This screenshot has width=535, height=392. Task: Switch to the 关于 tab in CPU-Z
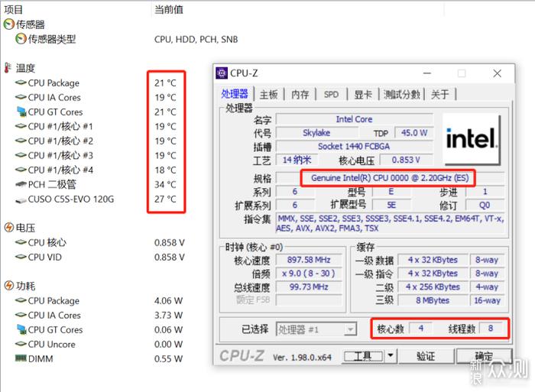point(439,95)
